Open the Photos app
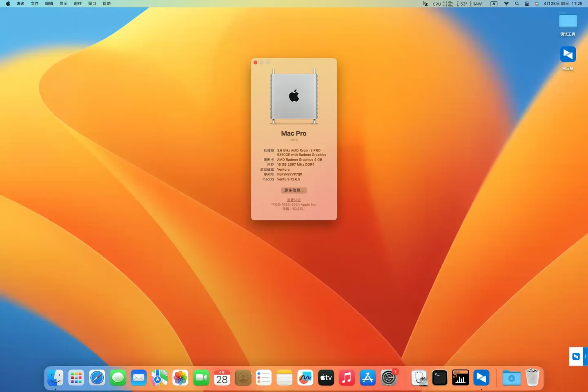This screenshot has width=588, height=392. pos(180,378)
